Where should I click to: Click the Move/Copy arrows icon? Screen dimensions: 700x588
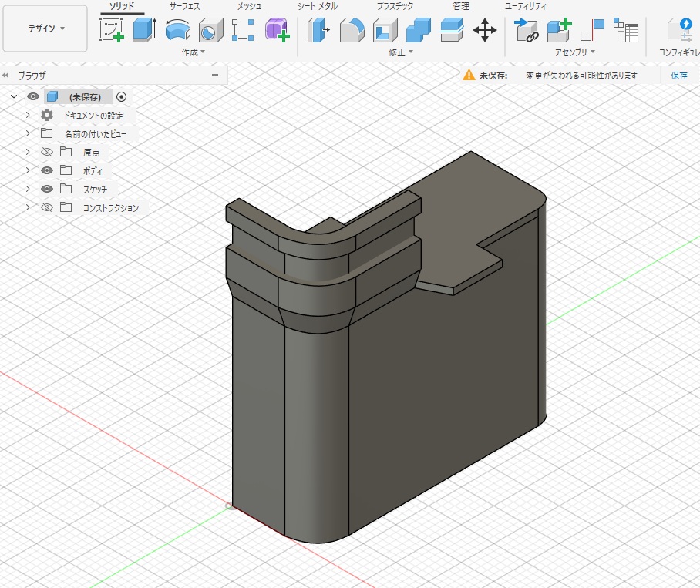coord(485,31)
